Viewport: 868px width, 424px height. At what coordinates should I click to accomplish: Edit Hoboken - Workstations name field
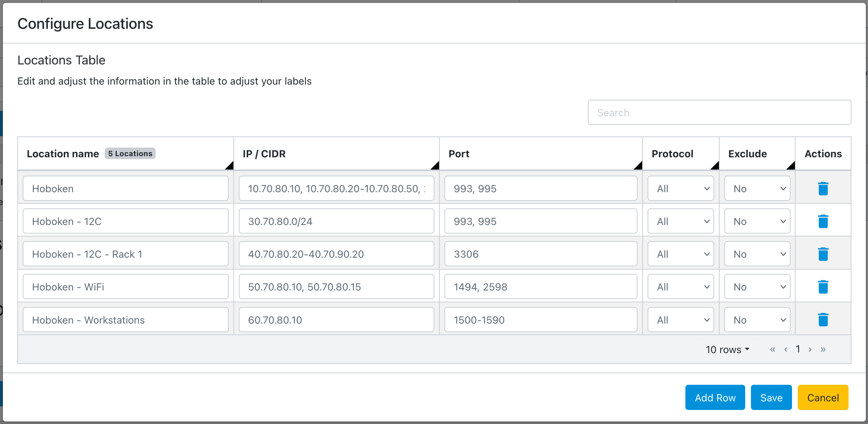(x=126, y=320)
